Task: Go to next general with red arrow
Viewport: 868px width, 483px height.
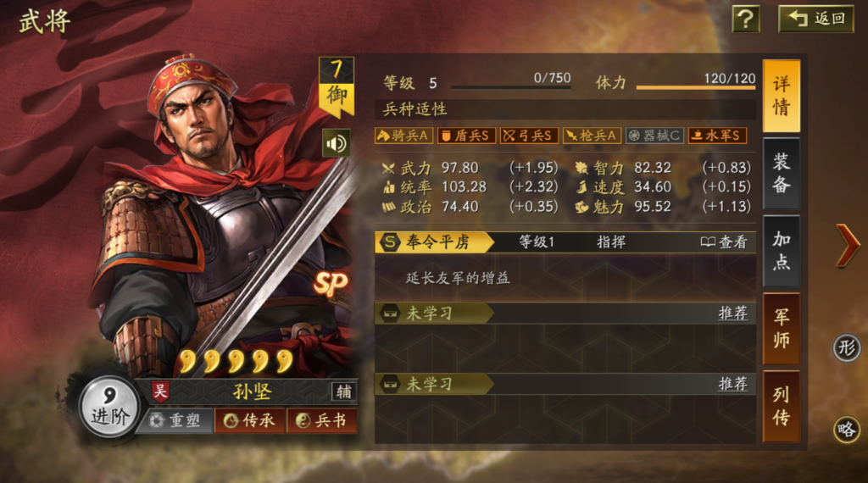Action: 847,245
